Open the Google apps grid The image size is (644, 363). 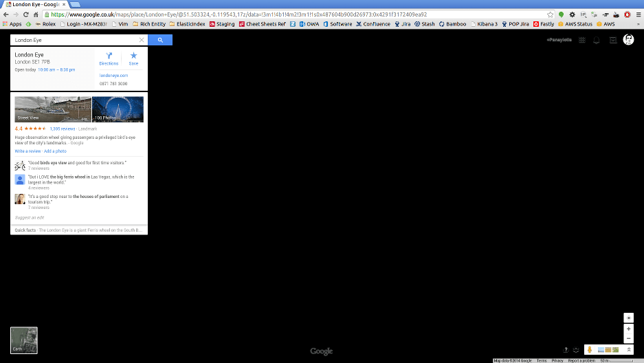[x=582, y=40]
